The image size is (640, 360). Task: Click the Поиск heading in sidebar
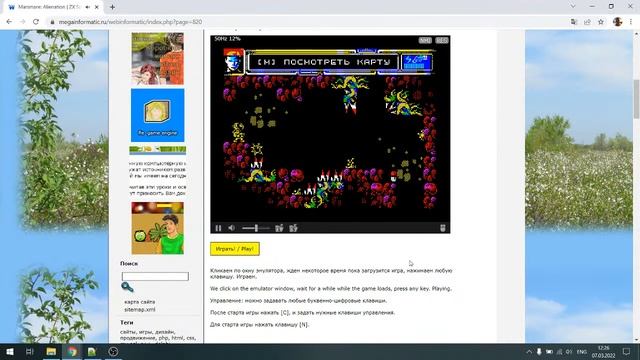pyautogui.click(x=129, y=264)
